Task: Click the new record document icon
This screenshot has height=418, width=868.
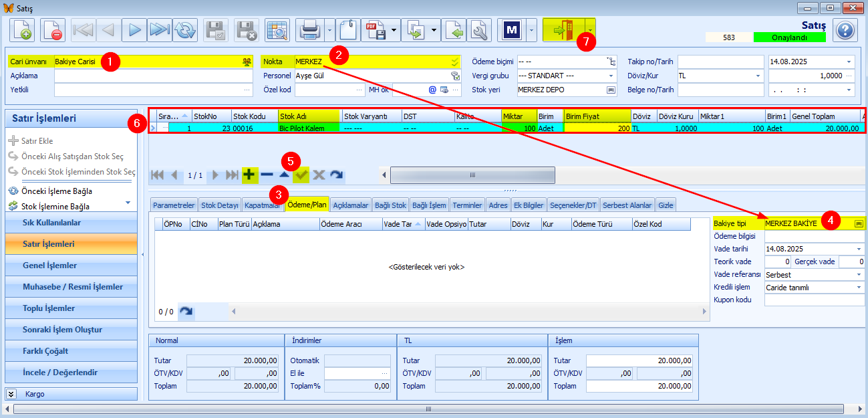Action: tap(22, 30)
